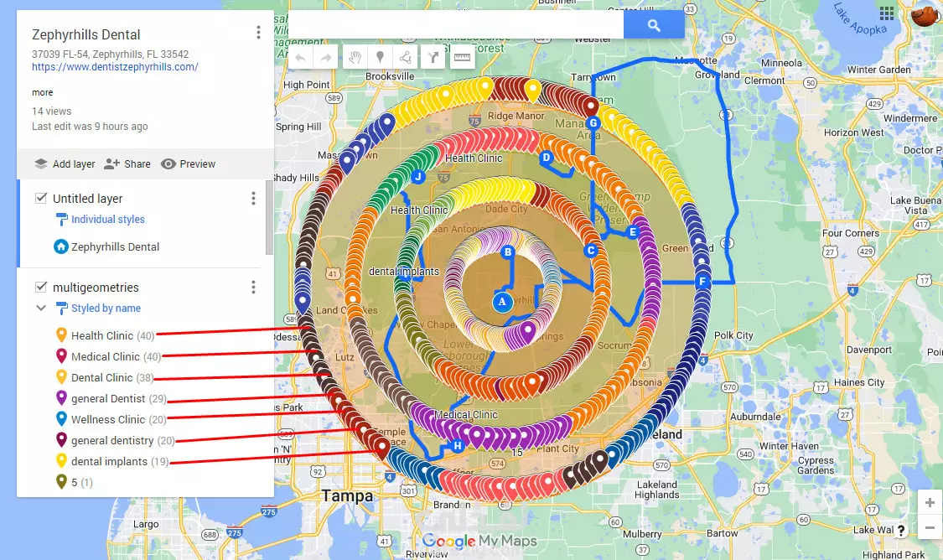Click the Health Clinic orange pin icon
Screen dimensions: 943x560
(60, 335)
